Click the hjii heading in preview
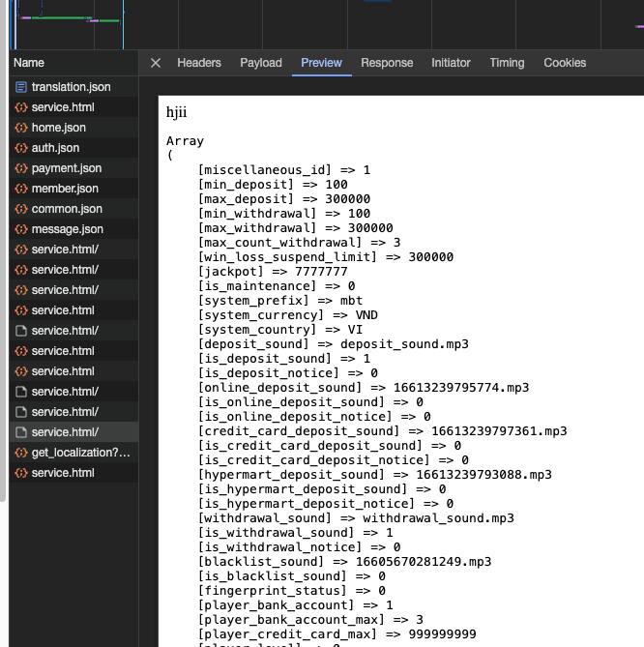The height and width of the screenshot is (647, 644). [177, 112]
